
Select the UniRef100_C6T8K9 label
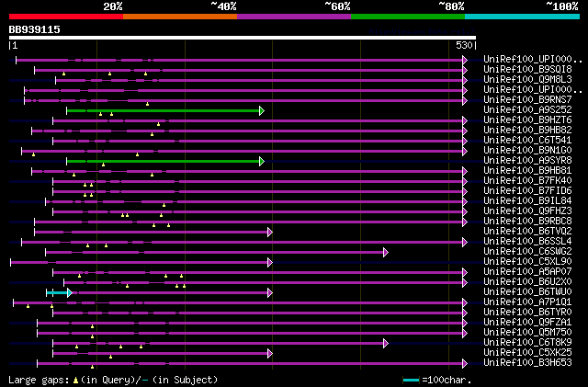[527, 343]
